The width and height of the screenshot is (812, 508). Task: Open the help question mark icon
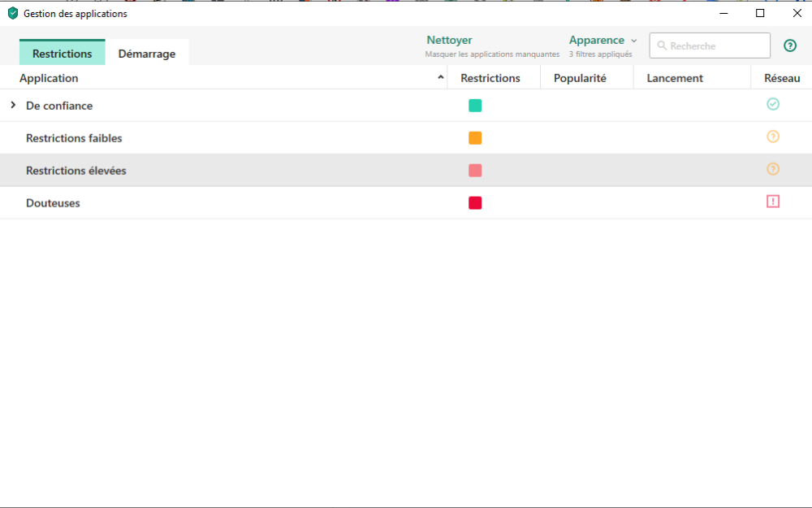point(790,46)
